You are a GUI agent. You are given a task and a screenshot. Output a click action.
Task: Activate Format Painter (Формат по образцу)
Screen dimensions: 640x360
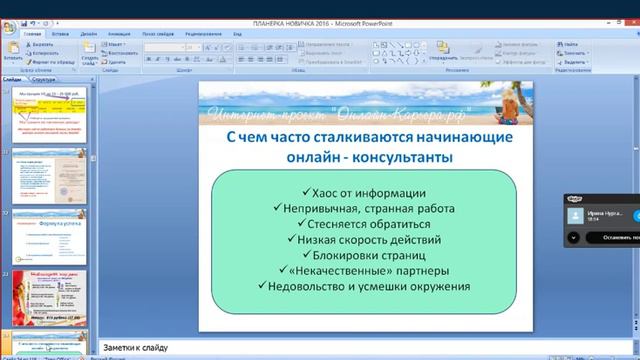coord(50,62)
